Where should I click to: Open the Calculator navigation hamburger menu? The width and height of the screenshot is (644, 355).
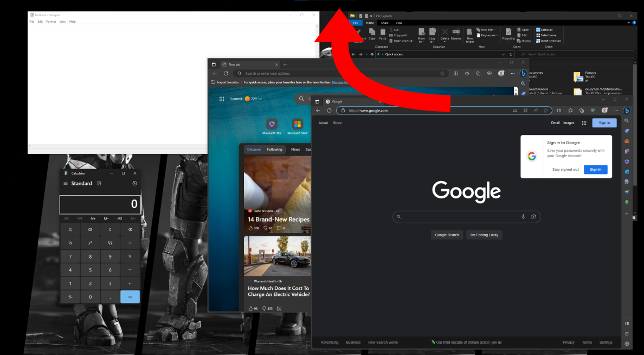pos(66,184)
